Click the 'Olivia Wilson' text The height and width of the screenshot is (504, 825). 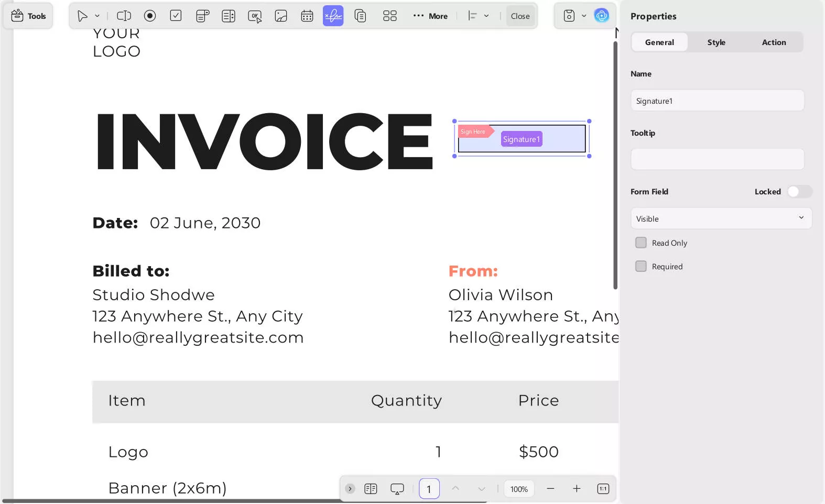[x=501, y=295]
